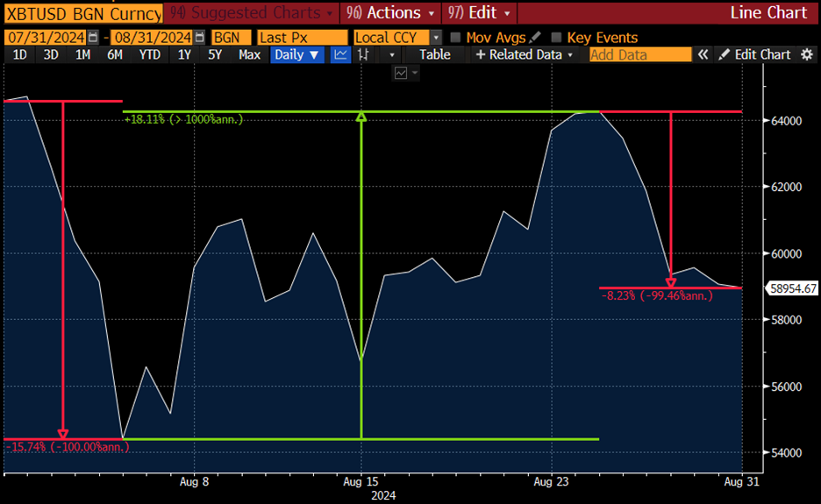This screenshot has height=504, width=821.
Task: Click 2024 year label under axis
Action: pos(384,495)
